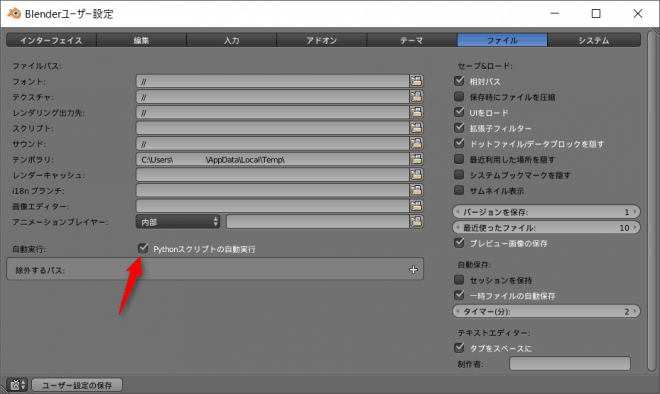Click the テクスチャ path input field
Image resolution: width=660 pixels, height=394 pixels.
click(x=273, y=97)
